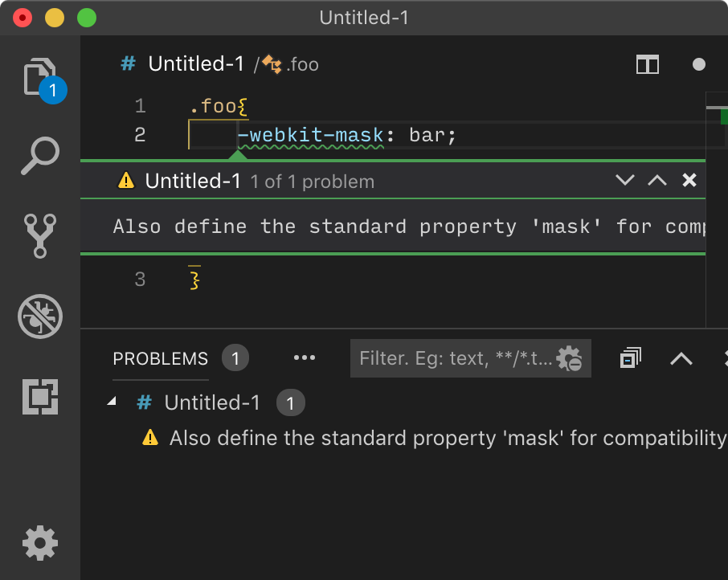Open the Search view
728x580 pixels.
click(40, 156)
